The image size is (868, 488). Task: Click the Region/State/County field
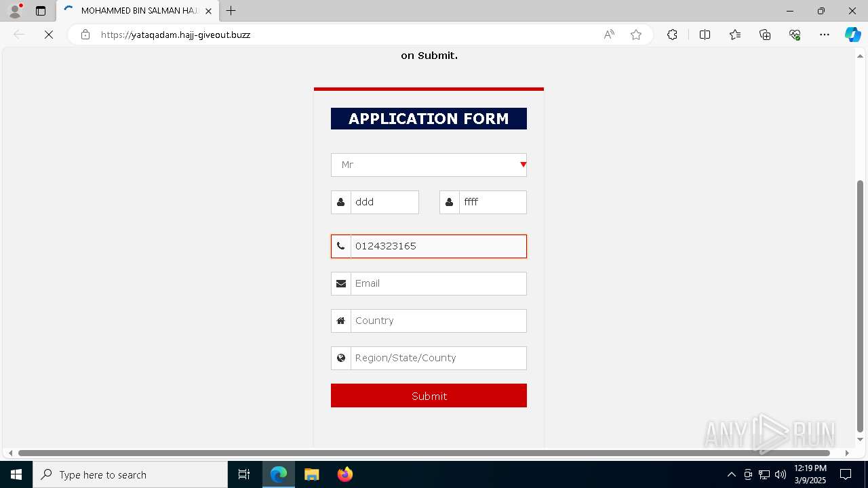(438, 358)
